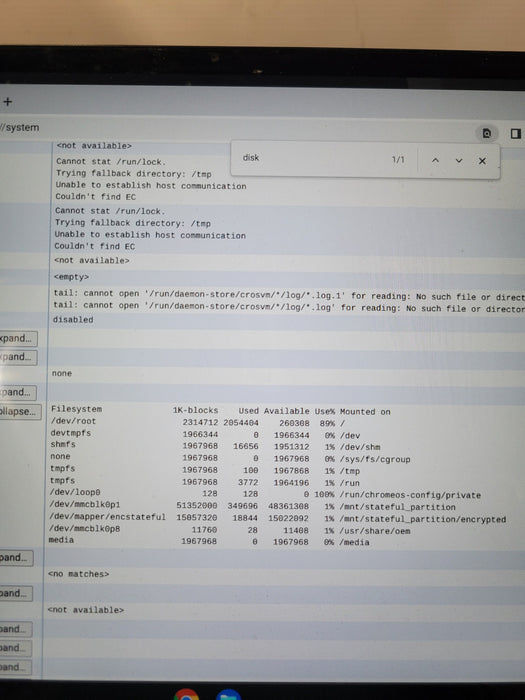Go to the previous find match with up arrow
Screen dimensions: 525x700
(435, 160)
